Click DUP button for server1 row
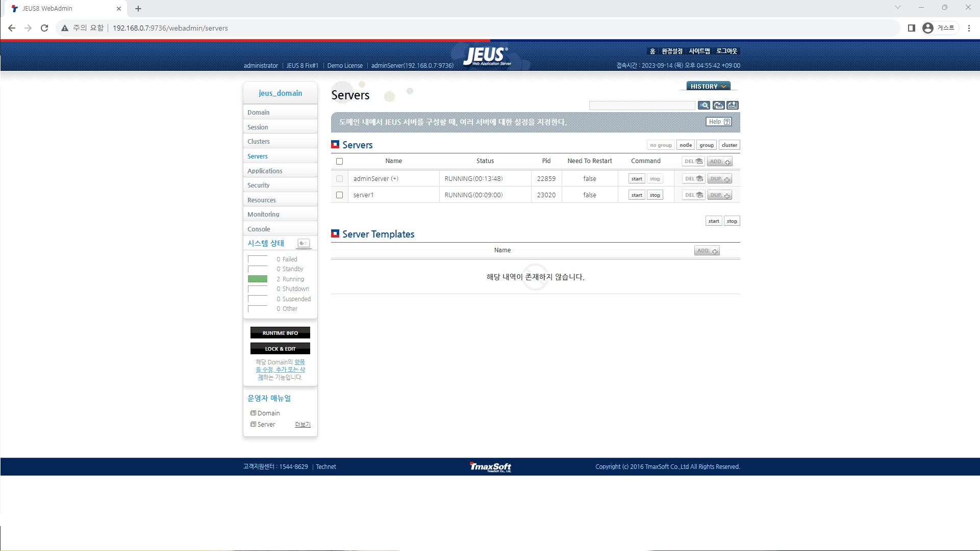Image resolution: width=980 pixels, height=551 pixels. pyautogui.click(x=719, y=195)
